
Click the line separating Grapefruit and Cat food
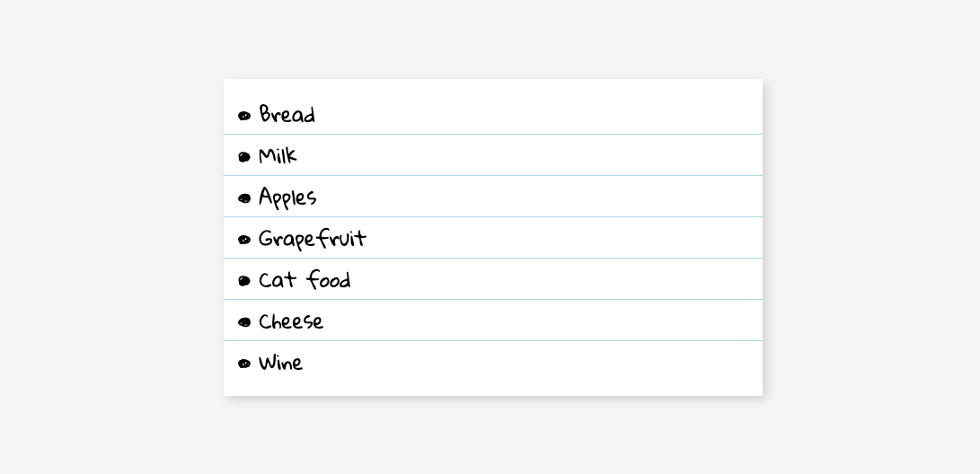493,259
